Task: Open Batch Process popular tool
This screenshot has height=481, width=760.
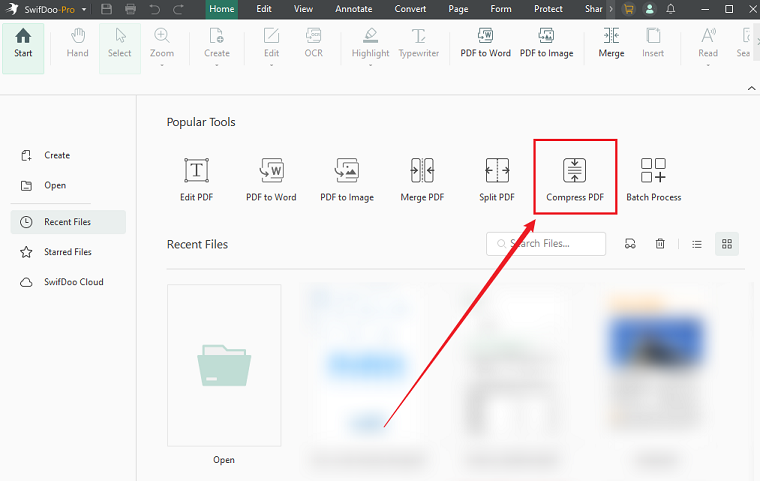Action: [x=653, y=180]
